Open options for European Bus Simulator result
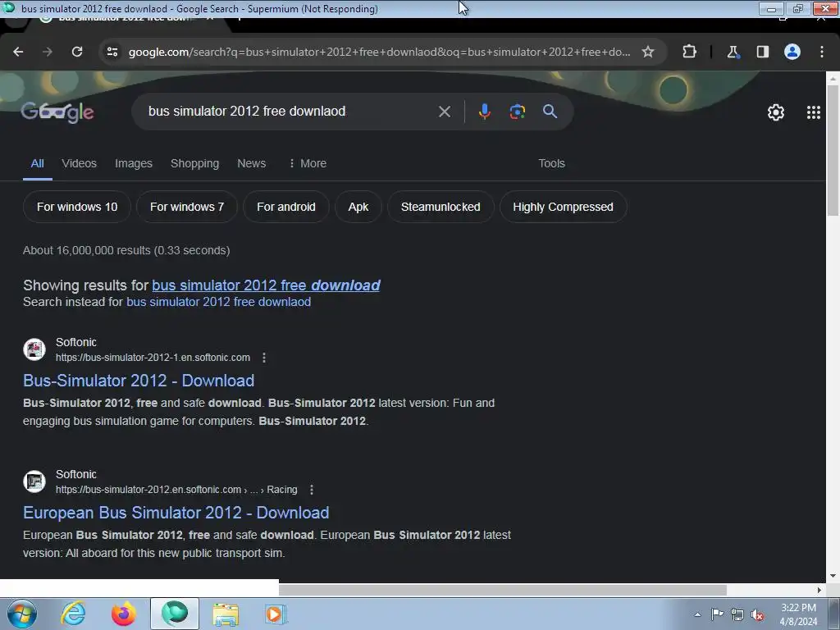Viewport: 840px width, 630px height. click(312, 490)
